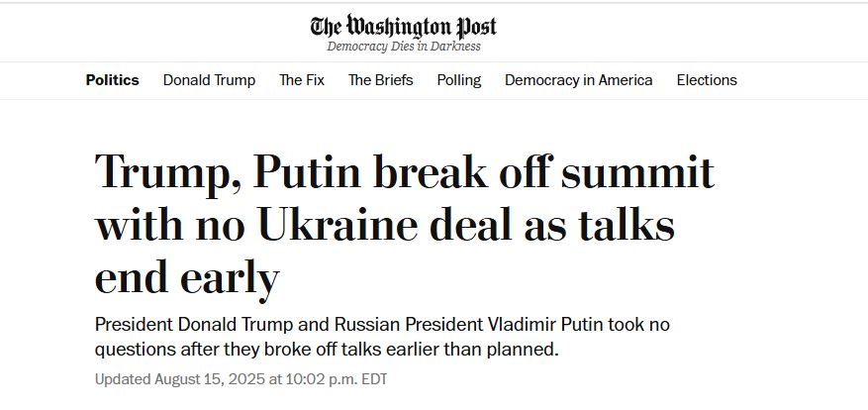The width and height of the screenshot is (868, 410).
Task: Click "end early" on the headline's last line
Action: [187, 279]
